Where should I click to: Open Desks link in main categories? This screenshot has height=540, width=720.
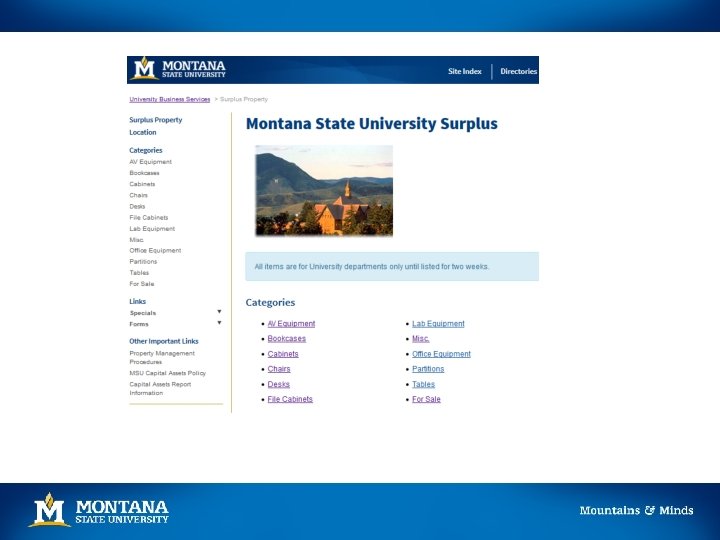pos(278,384)
